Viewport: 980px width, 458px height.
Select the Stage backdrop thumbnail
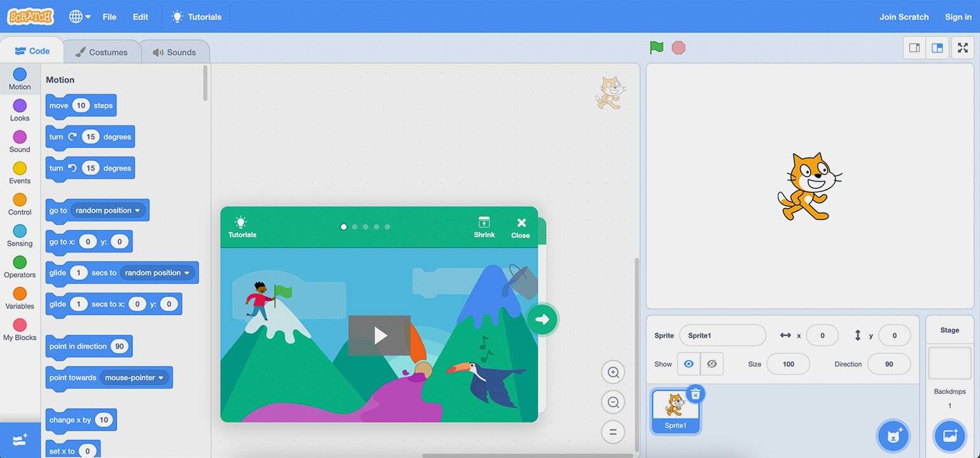949,363
